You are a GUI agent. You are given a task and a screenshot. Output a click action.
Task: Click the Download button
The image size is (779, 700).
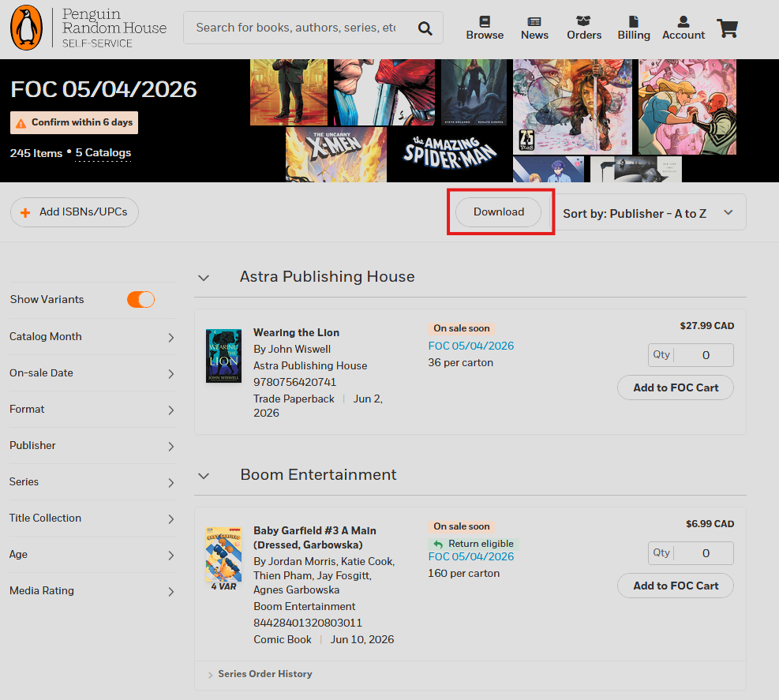pyautogui.click(x=498, y=212)
